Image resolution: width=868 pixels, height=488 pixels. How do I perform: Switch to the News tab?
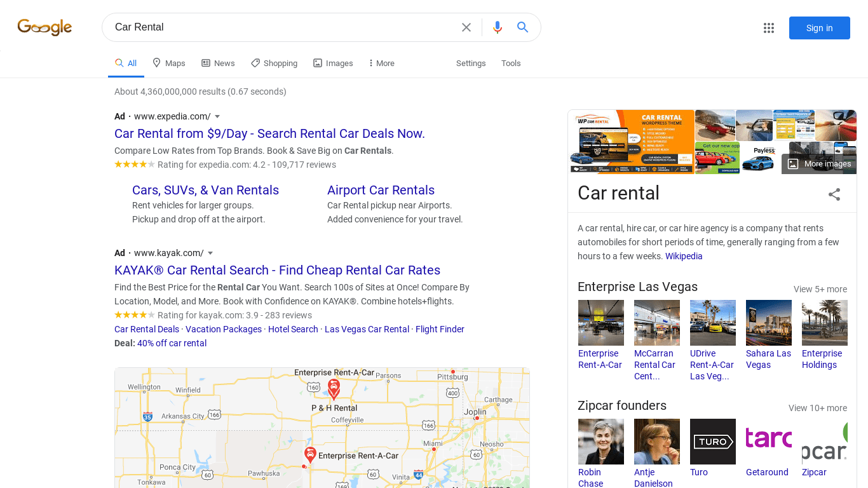218,64
